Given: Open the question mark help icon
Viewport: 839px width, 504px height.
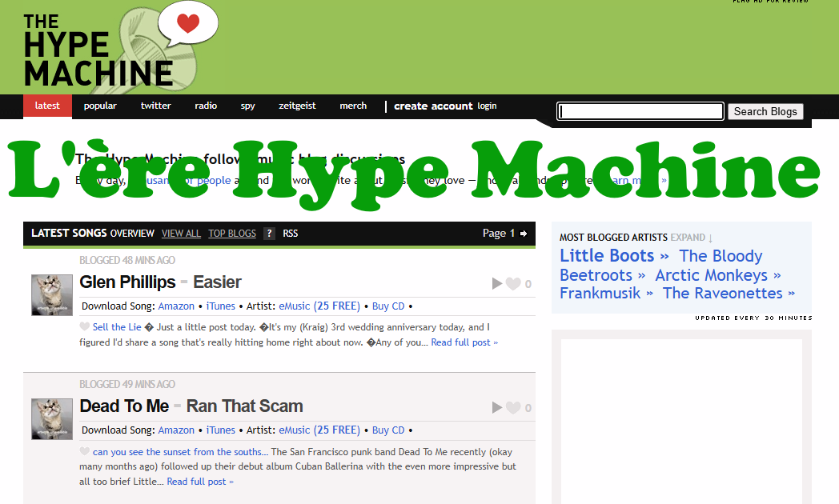Looking at the screenshot, I should [x=269, y=234].
